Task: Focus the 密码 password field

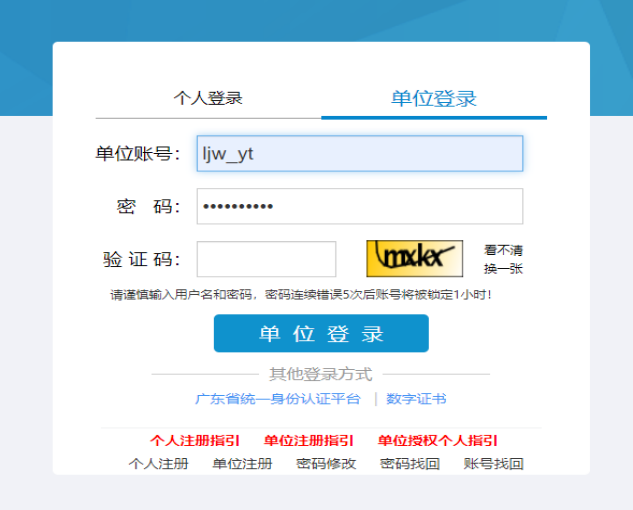Action: [360, 206]
